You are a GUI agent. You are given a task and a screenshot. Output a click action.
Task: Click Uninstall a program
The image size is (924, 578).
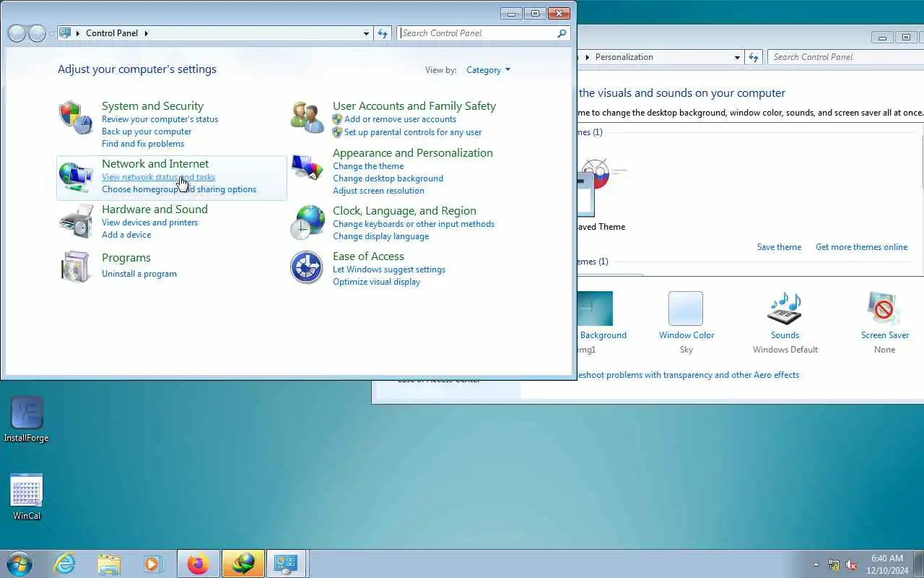point(139,274)
